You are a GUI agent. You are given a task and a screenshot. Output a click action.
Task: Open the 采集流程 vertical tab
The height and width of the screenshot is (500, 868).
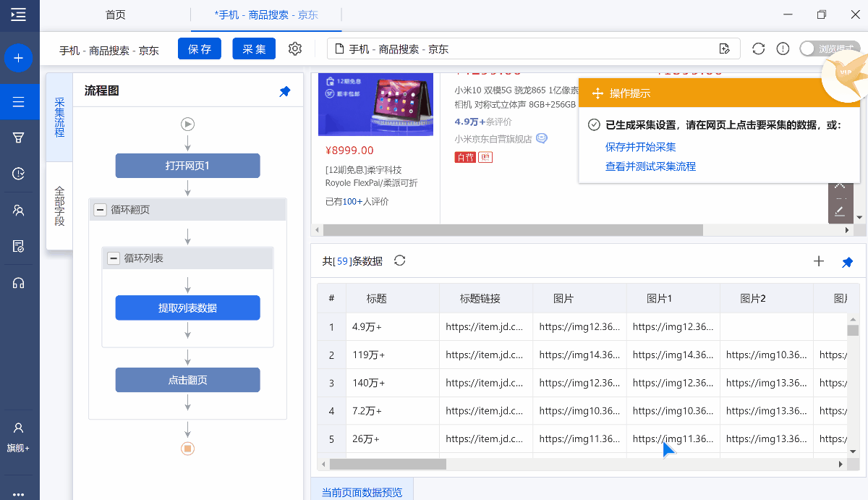[x=59, y=117]
